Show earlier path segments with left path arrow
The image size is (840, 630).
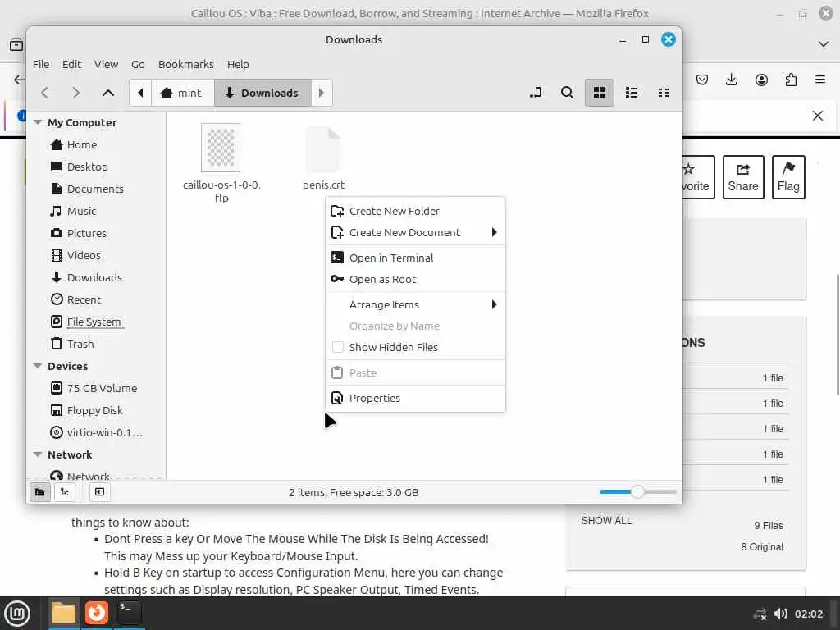[140, 93]
